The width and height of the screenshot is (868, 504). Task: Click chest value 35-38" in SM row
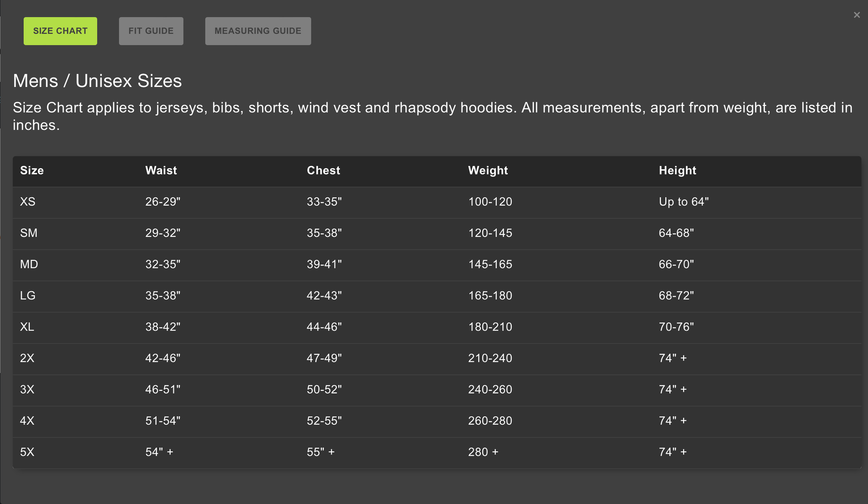point(324,233)
